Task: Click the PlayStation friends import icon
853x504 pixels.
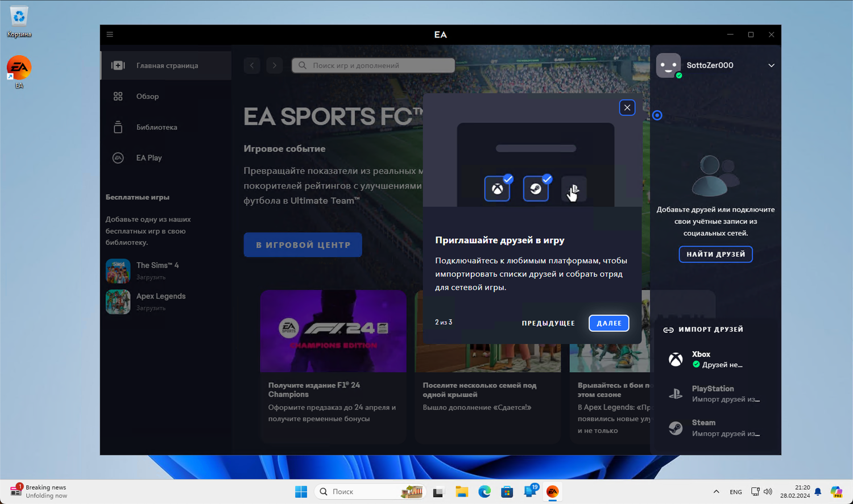Action: pyautogui.click(x=676, y=394)
